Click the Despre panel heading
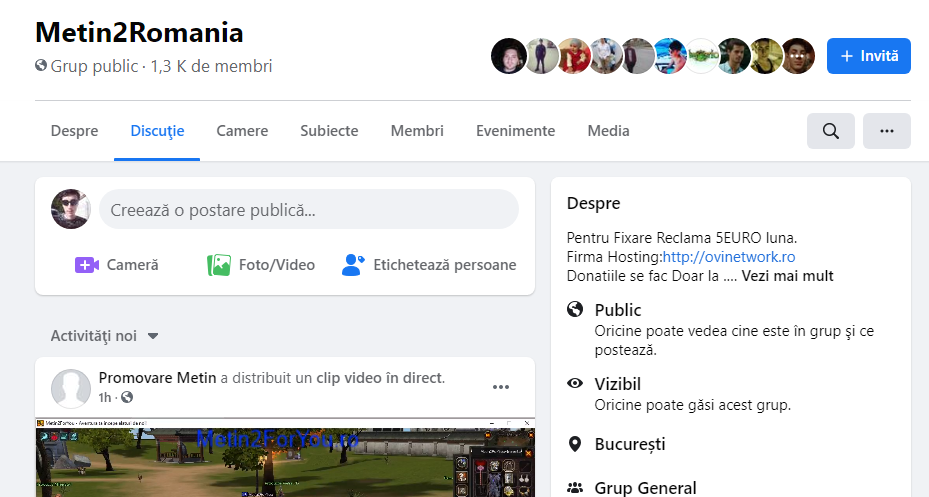The image size is (929, 497). point(594,203)
